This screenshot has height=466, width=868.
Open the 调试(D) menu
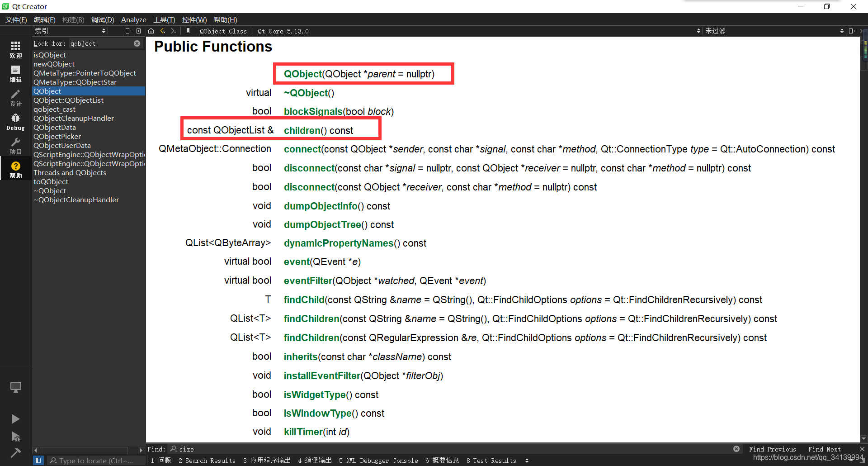[103, 20]
